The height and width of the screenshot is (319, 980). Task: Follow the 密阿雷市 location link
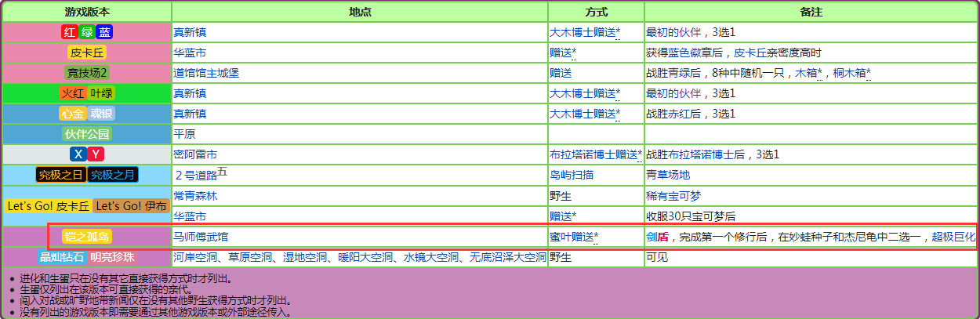click(195, 154)
